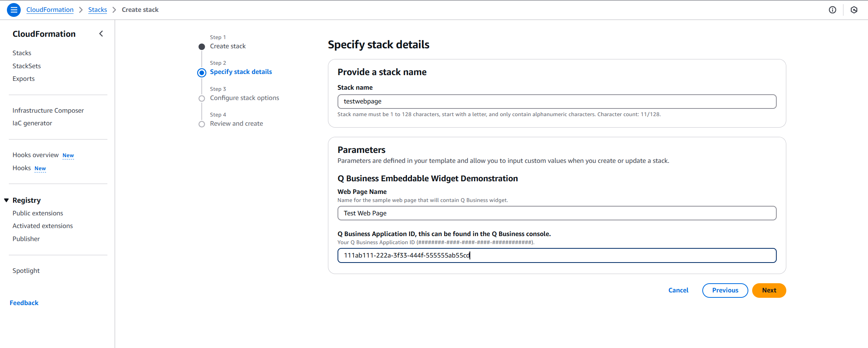Open the Feedback link
Screen dimensions: 868x348
(24, 303)
